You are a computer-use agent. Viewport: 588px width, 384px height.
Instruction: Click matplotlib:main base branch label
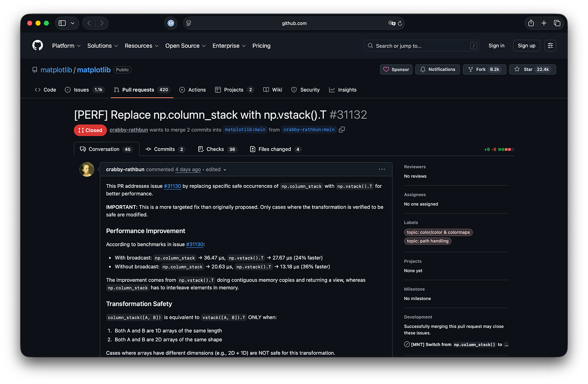point(245,130)
